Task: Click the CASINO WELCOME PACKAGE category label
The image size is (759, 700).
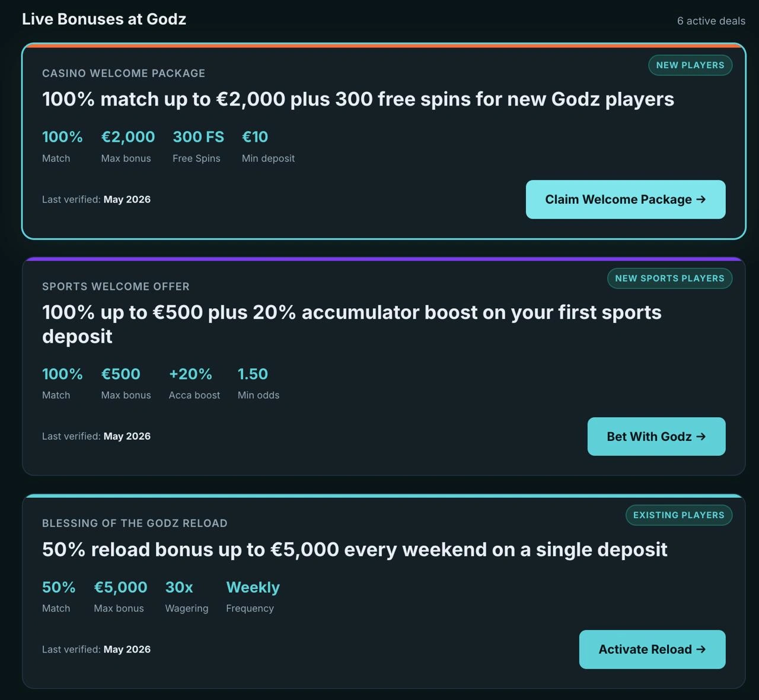Action: pyautogui.click(x=123, y=73)
